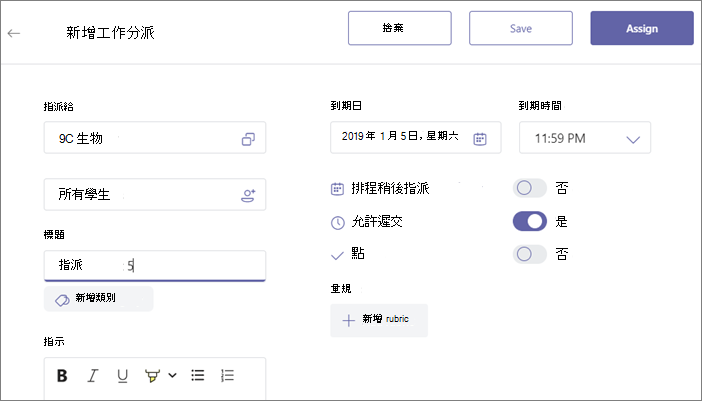Expand highlight color dropdown arrow

[x=172, y=375]
